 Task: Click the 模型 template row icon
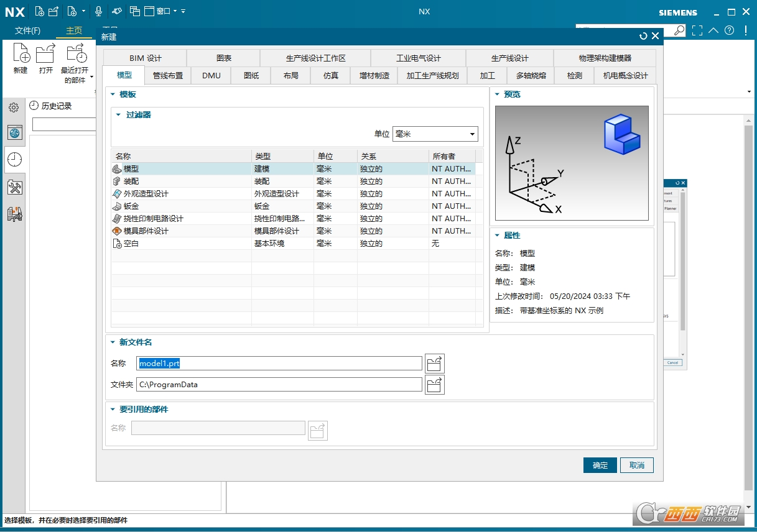click(117, 169)
